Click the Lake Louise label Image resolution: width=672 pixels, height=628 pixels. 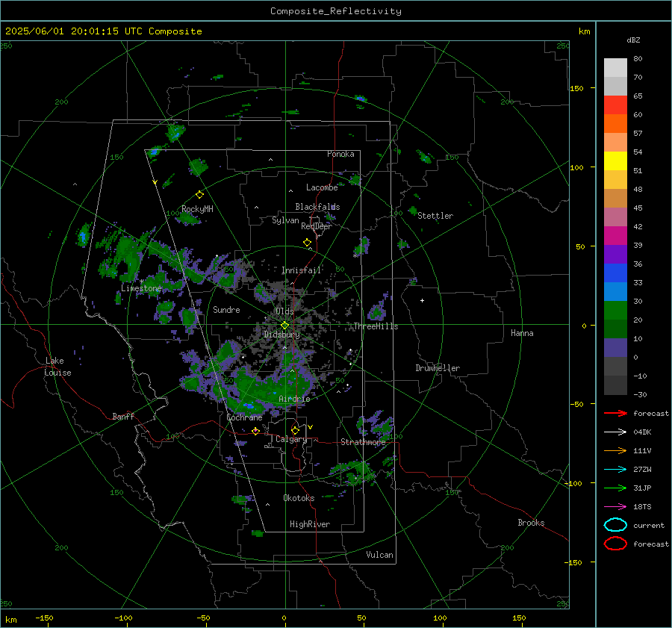tap(57, 367)
